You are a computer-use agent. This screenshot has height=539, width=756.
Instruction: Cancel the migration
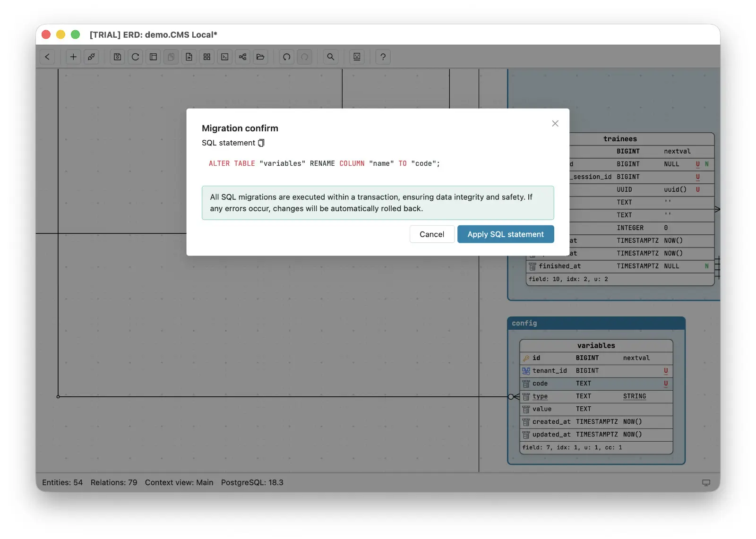pos(432,234)
